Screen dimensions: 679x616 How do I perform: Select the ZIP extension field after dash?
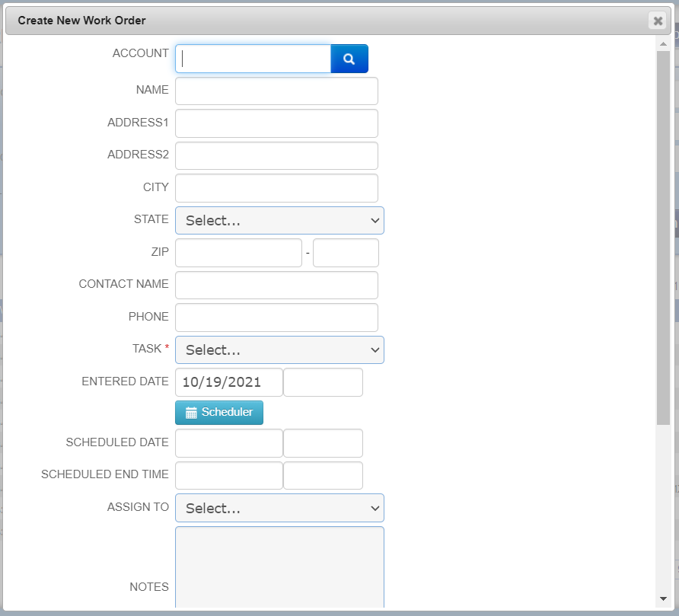(x=346, y=253)
